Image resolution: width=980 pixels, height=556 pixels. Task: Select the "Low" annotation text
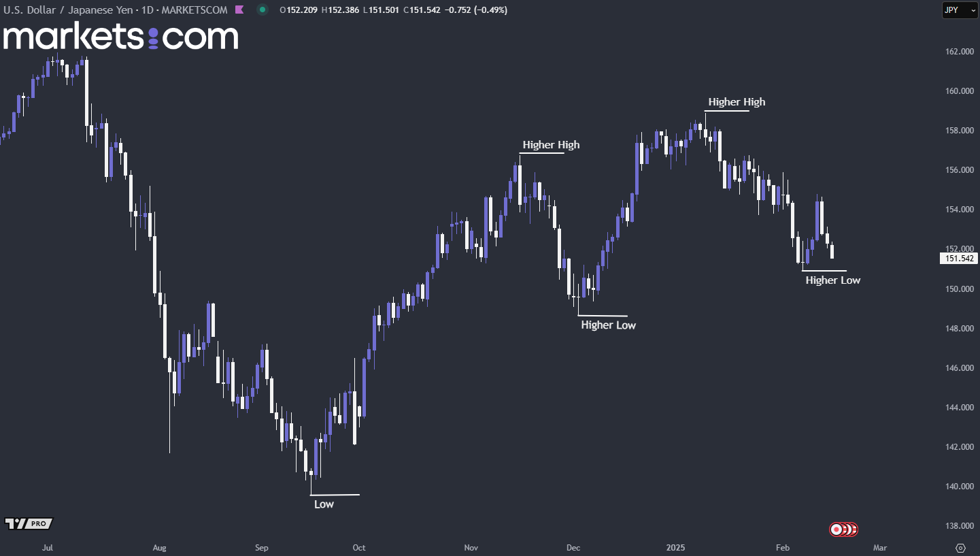pos(324,504)
